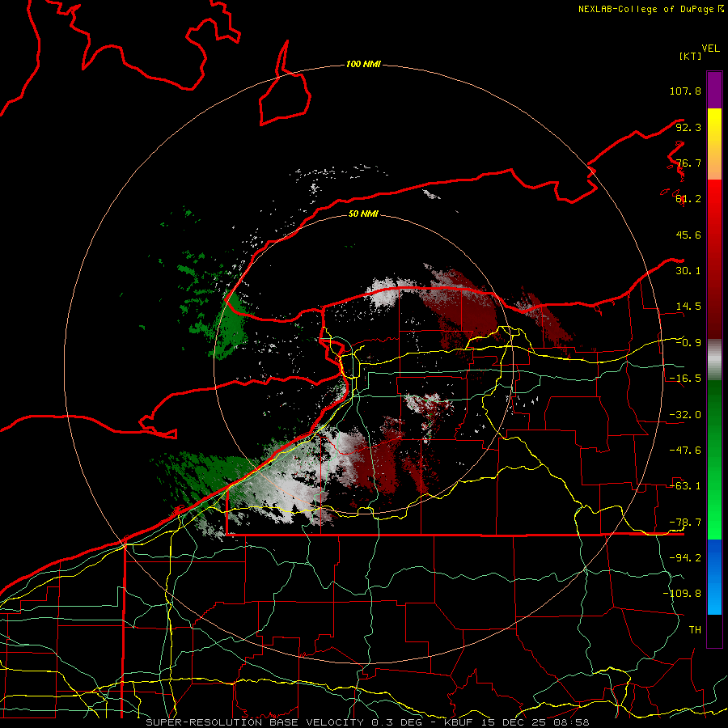
Task: Click the bright red segment of the color bar
Action: click(x=714, y=200)
